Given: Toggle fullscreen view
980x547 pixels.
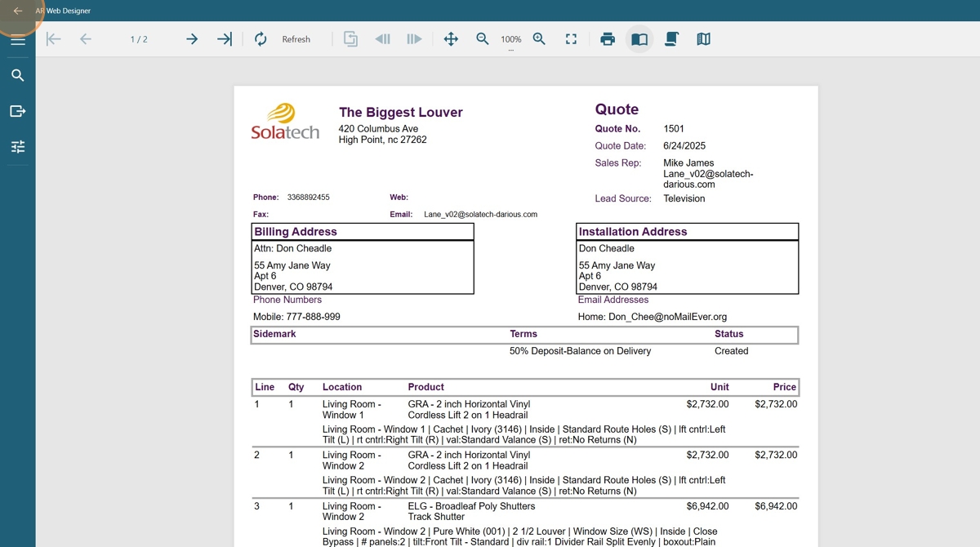Looking at the screenshot, I should click(x=572, y=39).
